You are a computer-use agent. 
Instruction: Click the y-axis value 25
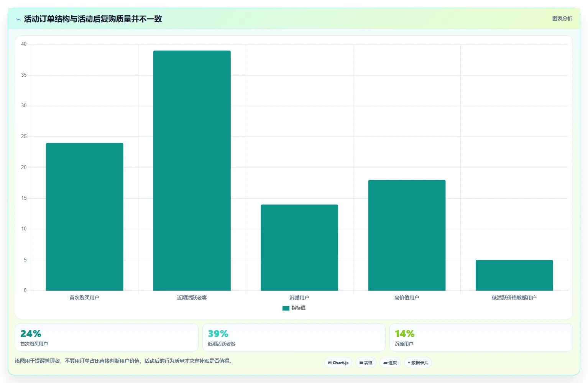[x=24, y=136]
